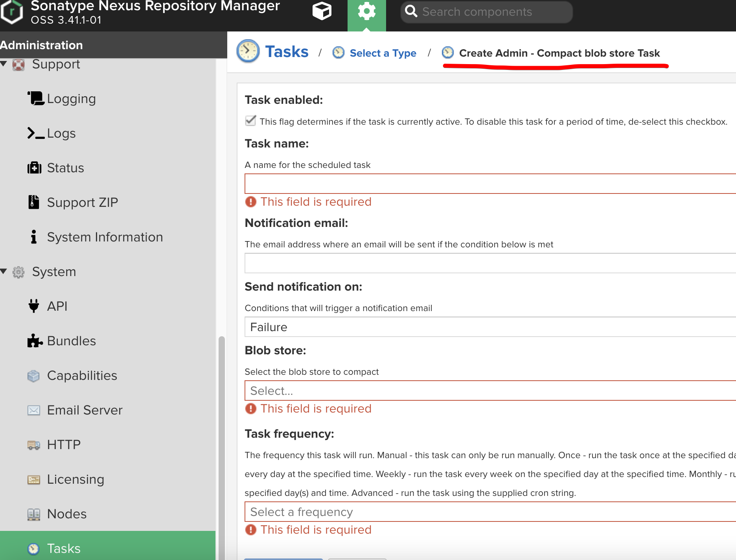Select Nodes in the sidebar

point(67,514)
